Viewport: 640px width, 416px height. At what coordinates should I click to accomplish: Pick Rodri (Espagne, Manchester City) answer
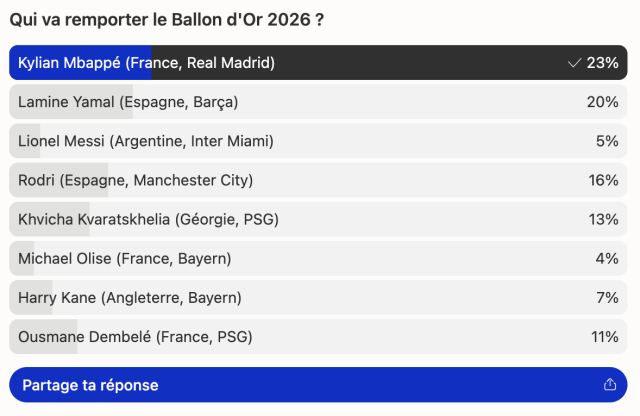click(318, 180)
